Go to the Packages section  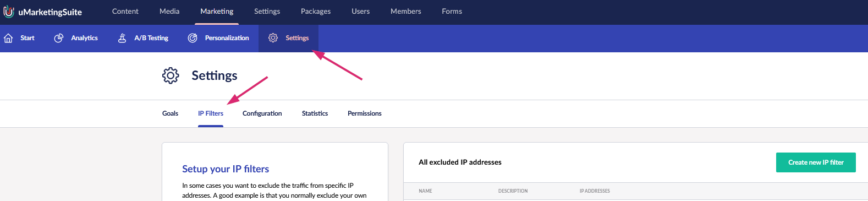click(316, 12)
